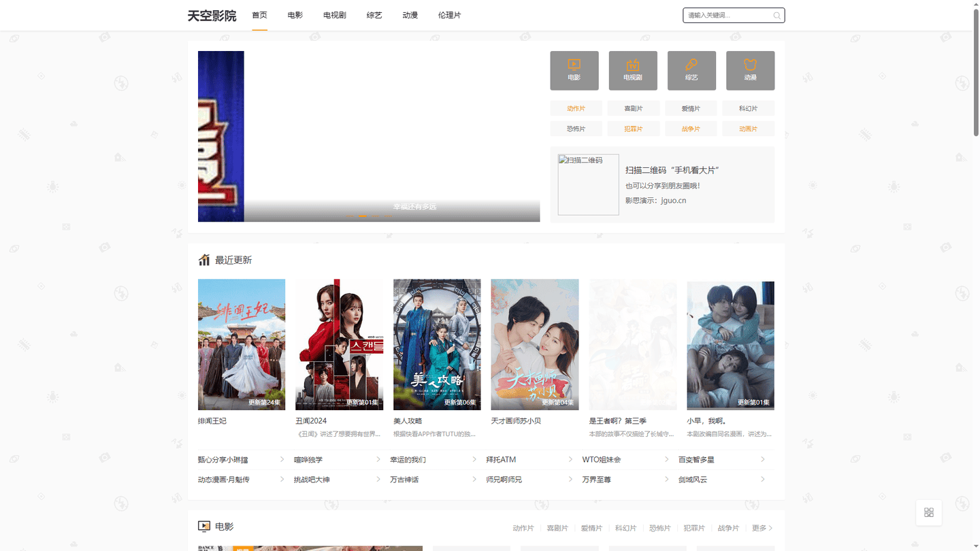This screenshot has height=551, width=980.
Task: Open the 绯闻王妃 poster thumbnail
Action: 242,344
